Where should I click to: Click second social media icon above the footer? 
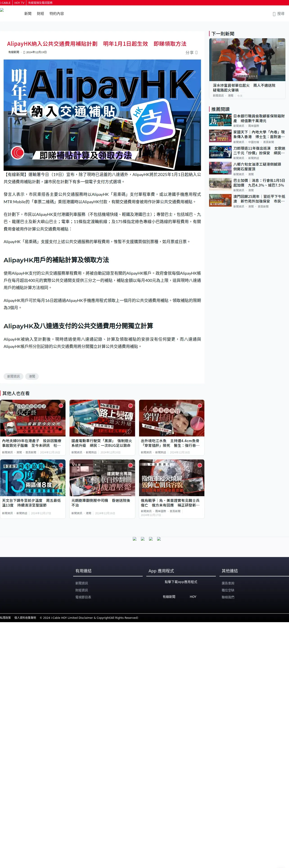coord(143,539)
